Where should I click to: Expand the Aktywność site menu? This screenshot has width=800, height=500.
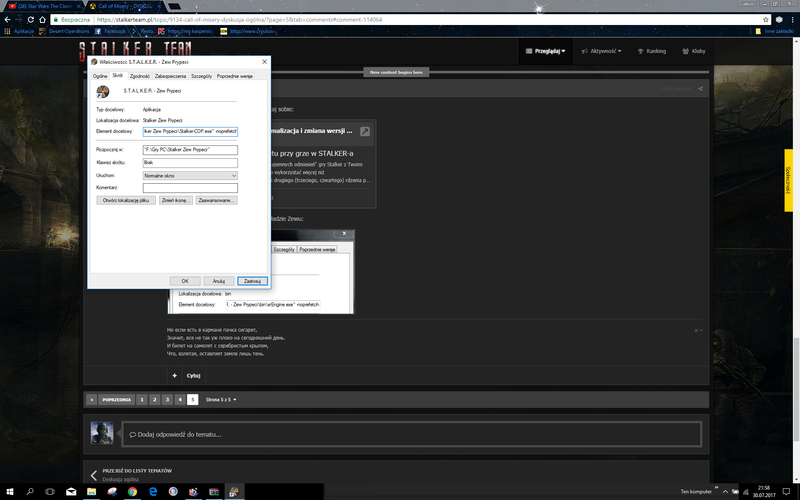pyautogui.click(x=601, y=51)
